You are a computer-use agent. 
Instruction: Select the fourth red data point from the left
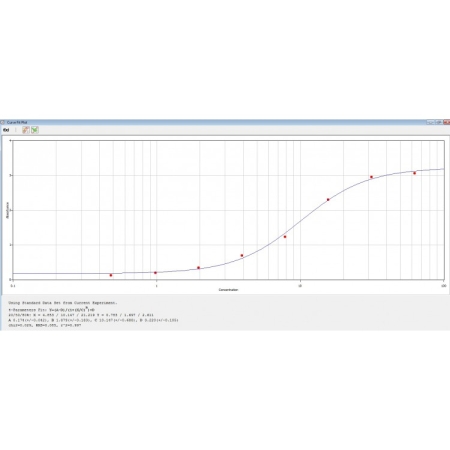tap(242, 256)
